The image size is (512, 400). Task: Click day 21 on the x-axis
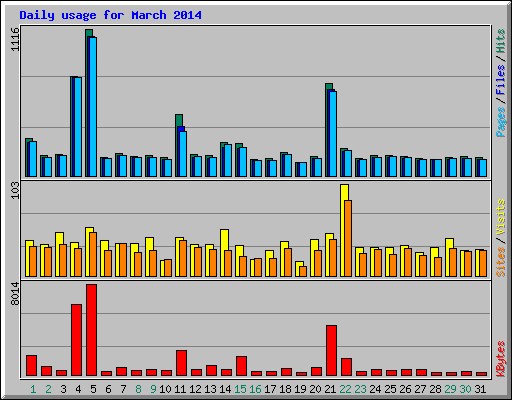click(330, 389)
